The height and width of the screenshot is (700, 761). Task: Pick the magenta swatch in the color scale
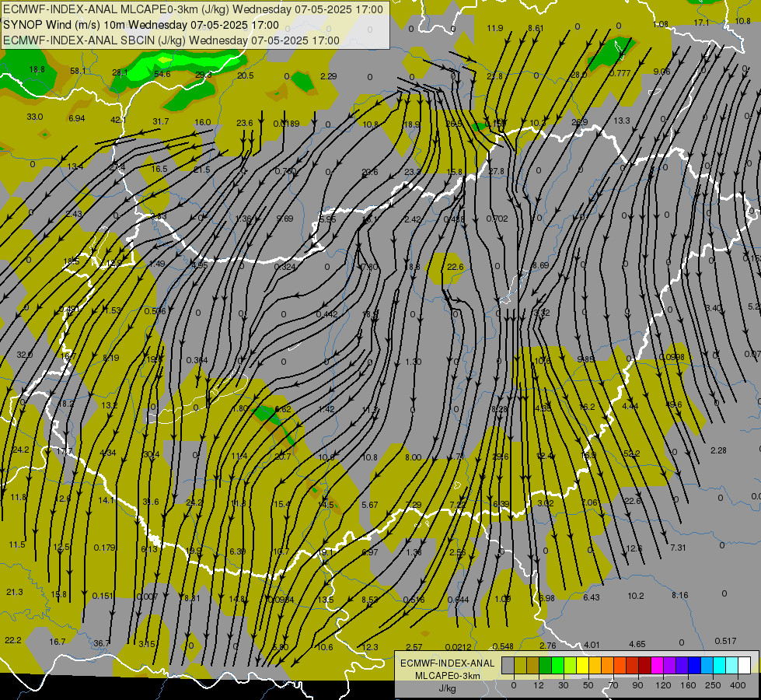pyautogui.click(x=657, y=666)
